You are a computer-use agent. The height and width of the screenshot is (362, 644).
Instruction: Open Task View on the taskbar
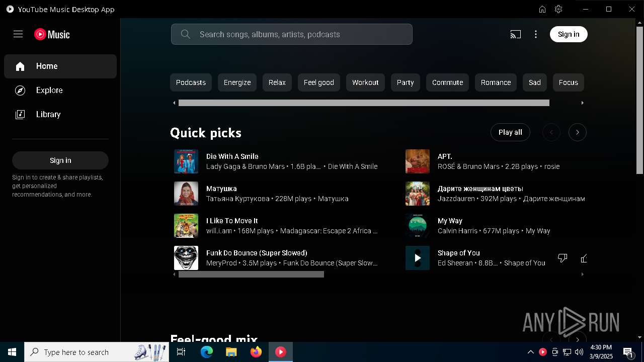pyautogui.click(x=181, y=352)
